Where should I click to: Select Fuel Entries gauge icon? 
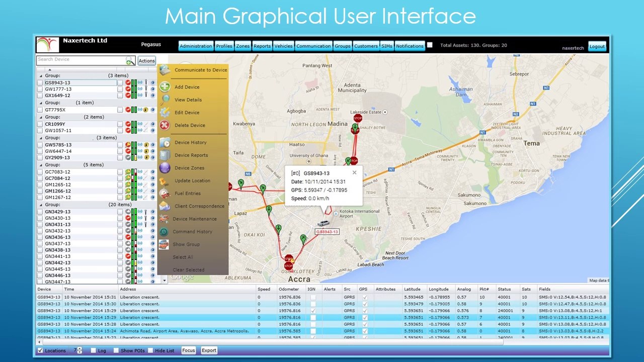165,193
